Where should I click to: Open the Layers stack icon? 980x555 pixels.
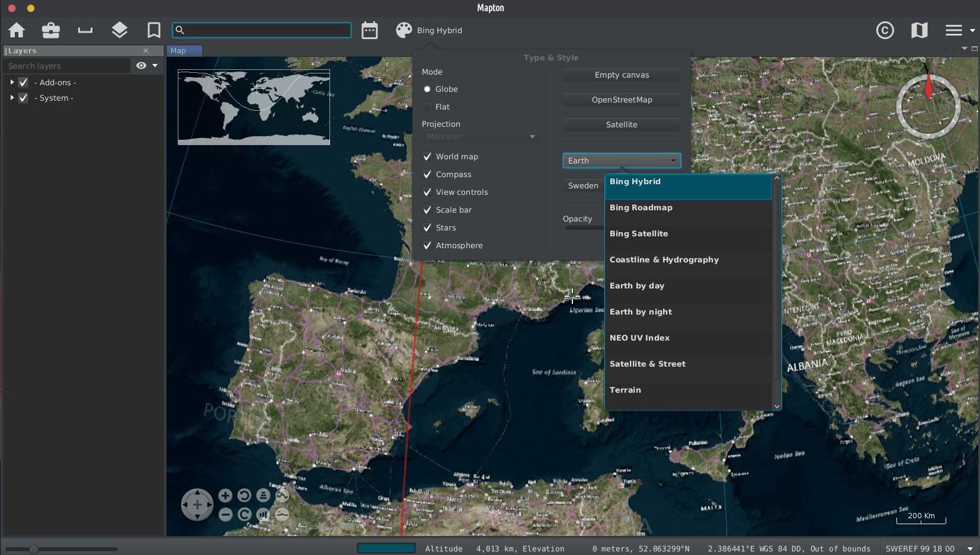120,30
